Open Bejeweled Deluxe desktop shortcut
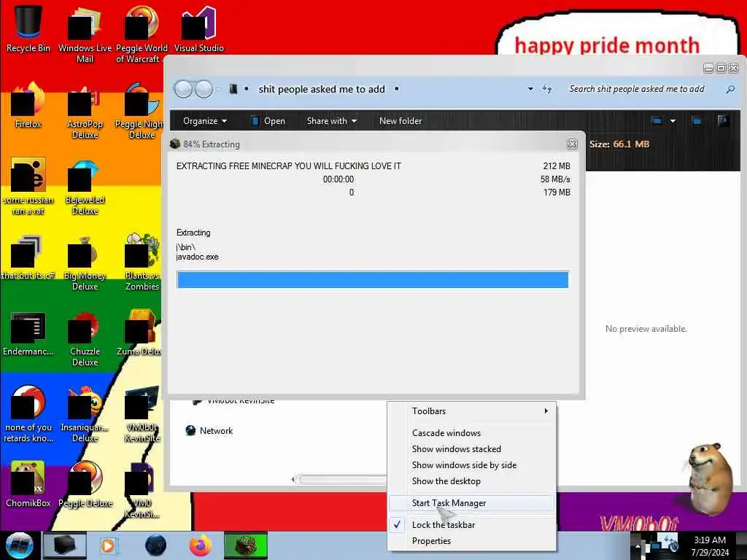Image resolution: width=747 pixels, height=560 pixels. coord(85,187)
